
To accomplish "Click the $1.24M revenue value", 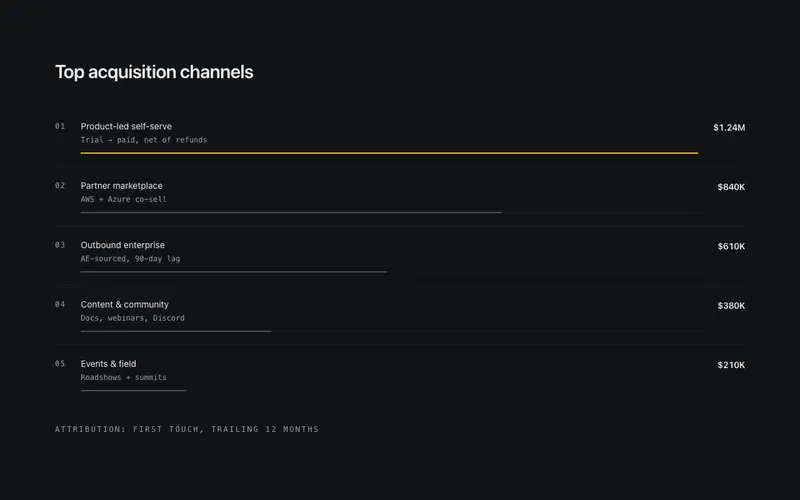I will [729, 128].
